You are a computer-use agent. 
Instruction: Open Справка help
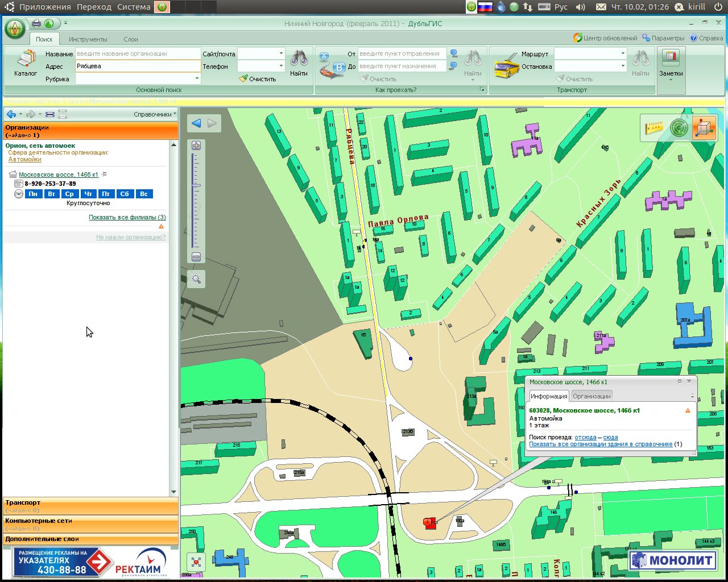pyautogui.click(x=706, y=38)
